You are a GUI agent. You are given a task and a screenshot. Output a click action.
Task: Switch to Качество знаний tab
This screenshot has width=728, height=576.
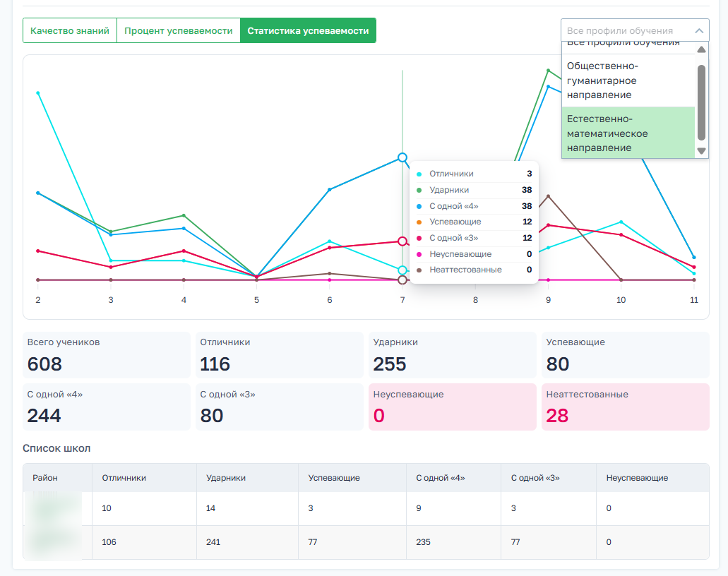point(70,30)
